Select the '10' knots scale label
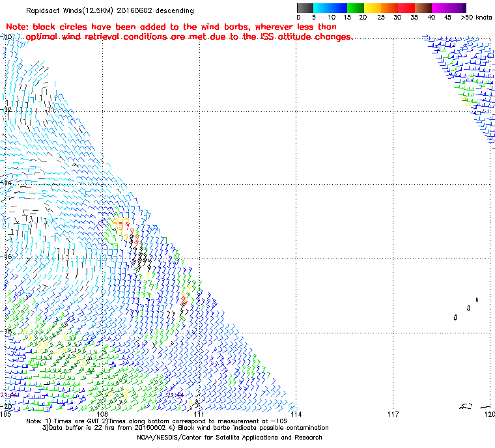Screen dimensions: 495x448 click(331, 18)
